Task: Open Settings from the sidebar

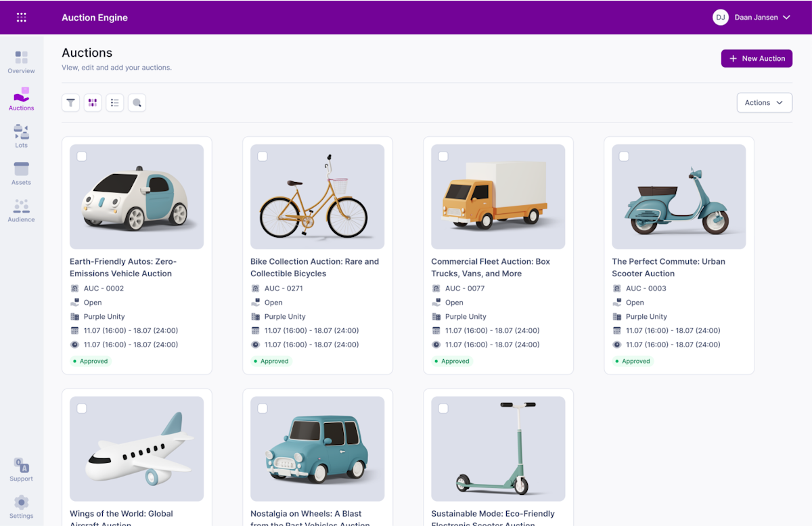Action: pos(21,506)
